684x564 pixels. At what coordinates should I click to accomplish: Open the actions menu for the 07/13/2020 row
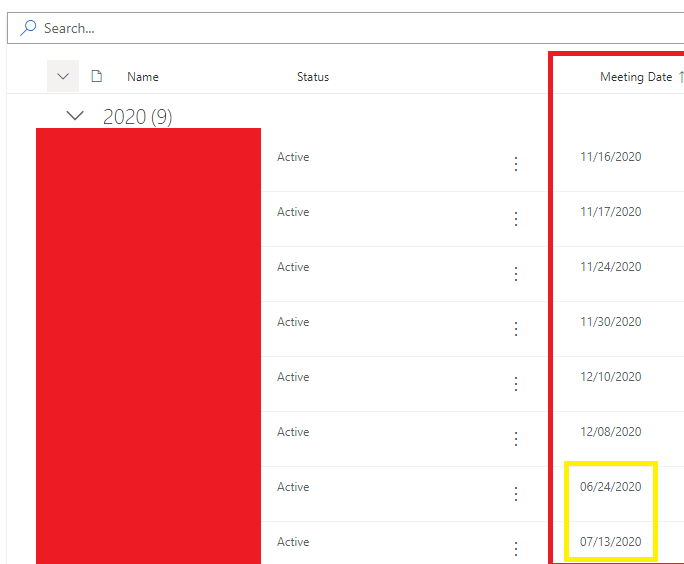click(x=516, y=548)
